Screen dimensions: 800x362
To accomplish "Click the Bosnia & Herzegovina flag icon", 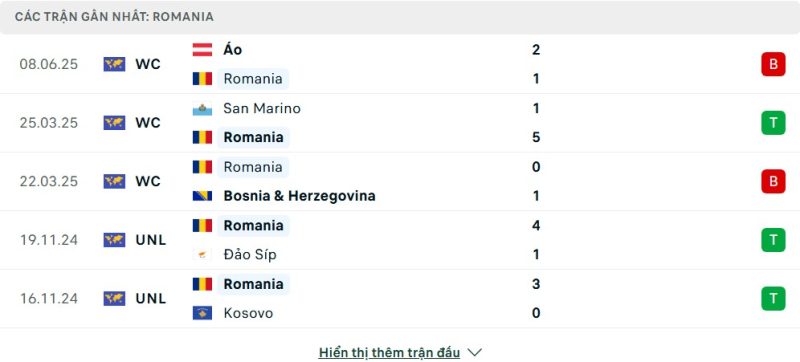I will tap(202, 196).
